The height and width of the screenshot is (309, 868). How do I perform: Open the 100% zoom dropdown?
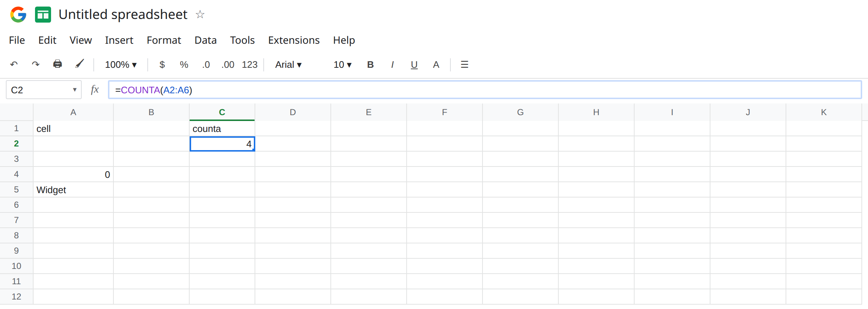tap(121, 64)
